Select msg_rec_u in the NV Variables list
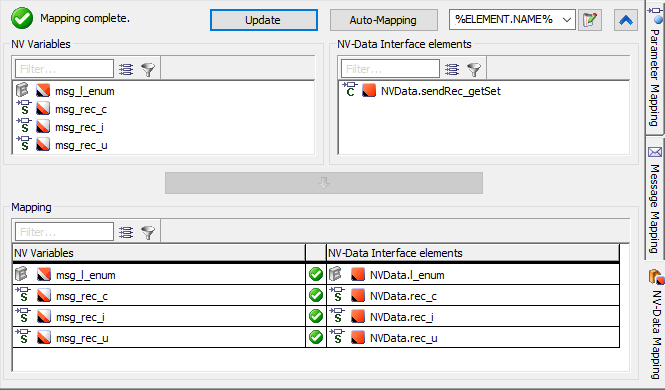This screenshot has height=390, width=665. pyautogui.click(x=81, y=145)
